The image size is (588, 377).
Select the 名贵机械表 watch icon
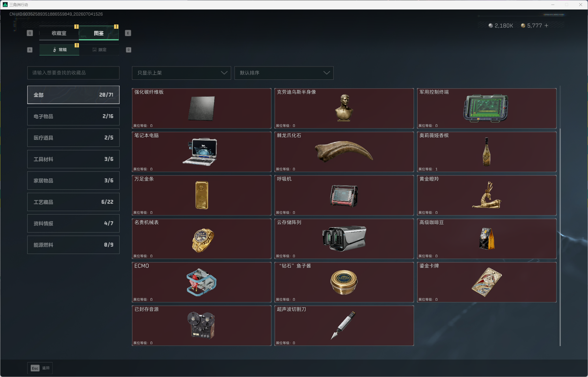[203, 240]
